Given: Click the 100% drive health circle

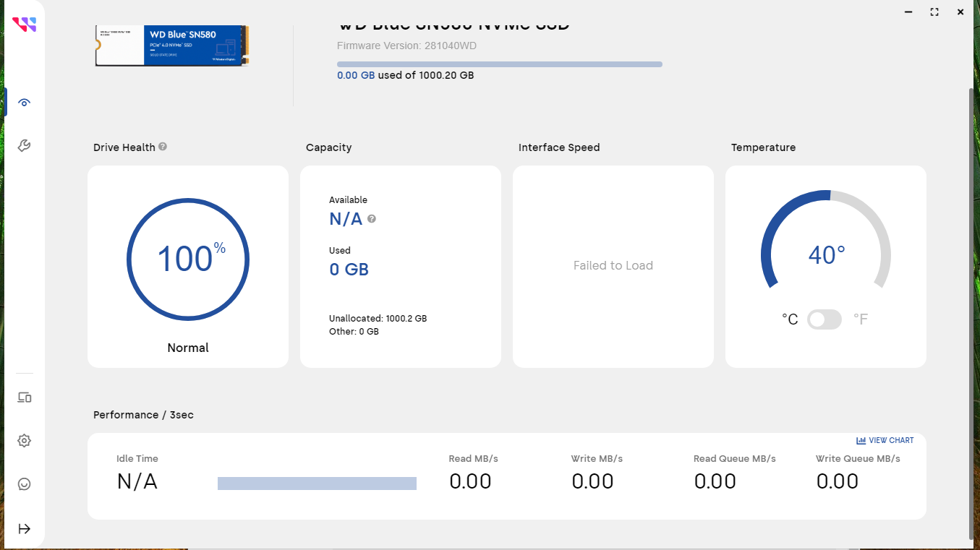Looking at the screenshot, I should (188, 259).
